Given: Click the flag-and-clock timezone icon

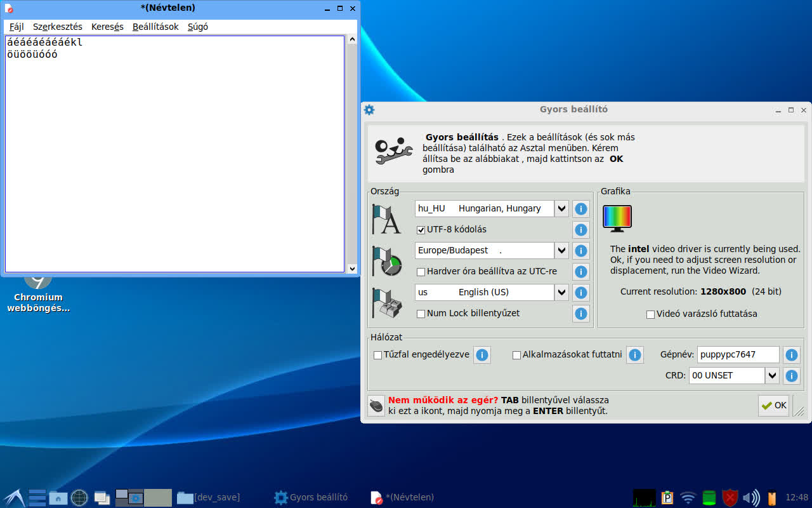Looking at the screenshot, I should [386, 261].
